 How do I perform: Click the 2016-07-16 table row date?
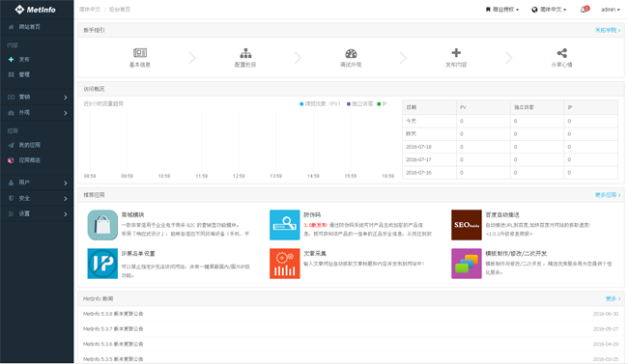click(418, 173)
